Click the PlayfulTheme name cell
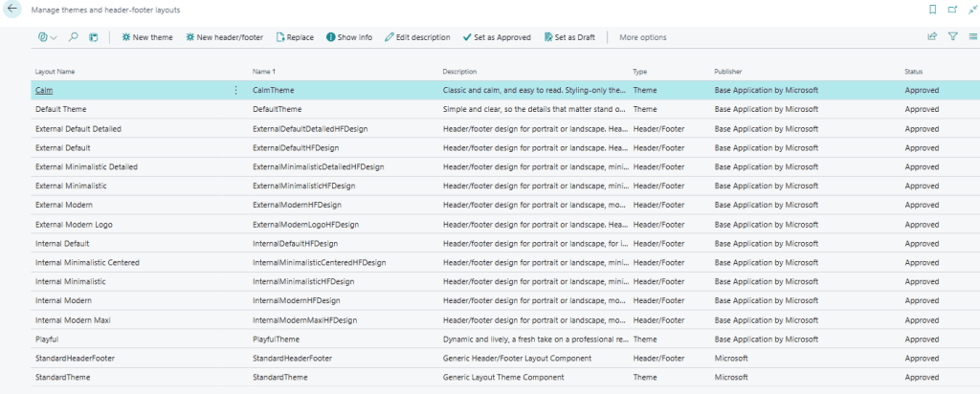 (276, 339)
